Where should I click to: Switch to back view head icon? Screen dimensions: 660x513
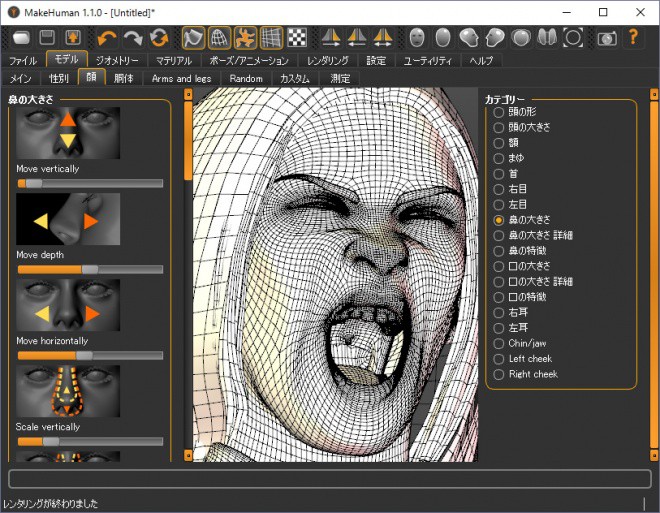443,38
